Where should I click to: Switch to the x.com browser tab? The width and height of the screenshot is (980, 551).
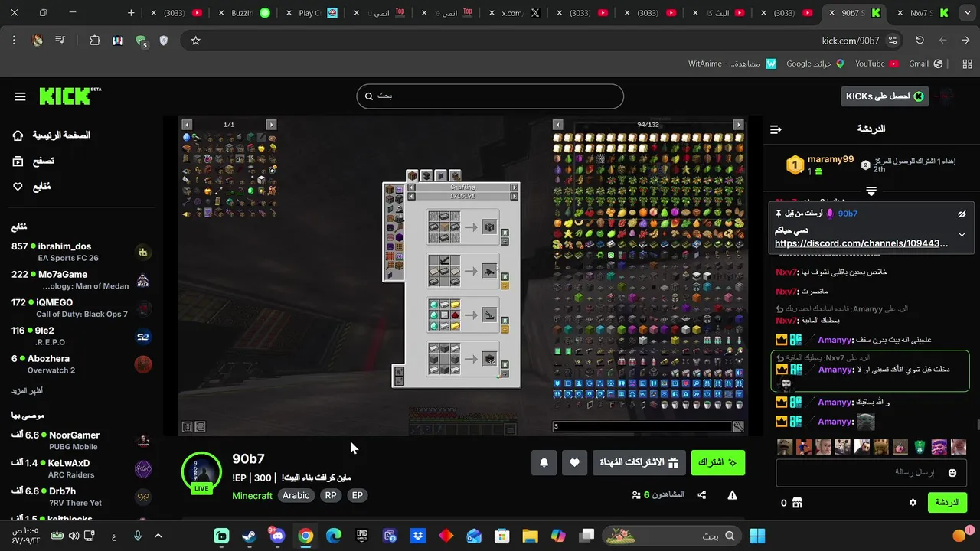[521, 13]
